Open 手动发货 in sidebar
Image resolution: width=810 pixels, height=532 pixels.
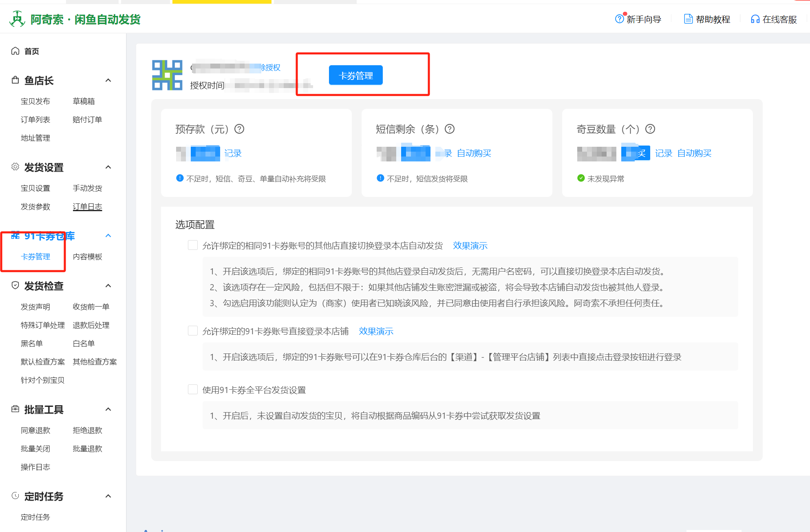click(x=87, y=188)
